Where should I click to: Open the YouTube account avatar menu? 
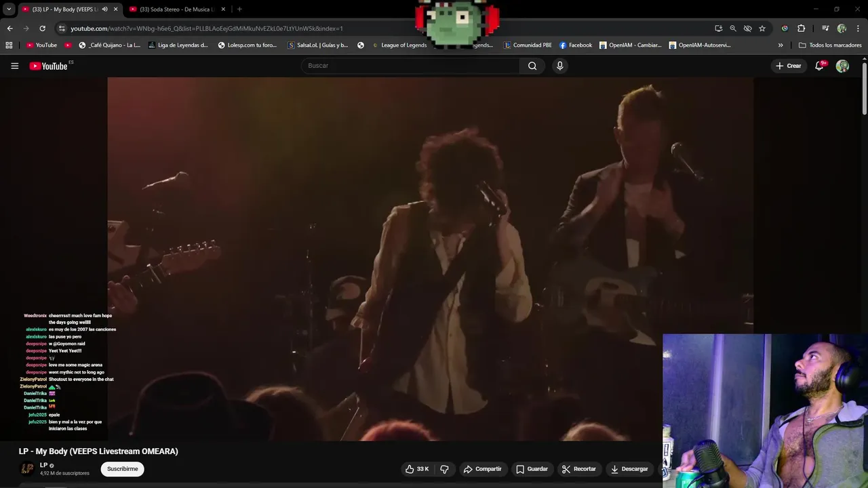(842, 66)
